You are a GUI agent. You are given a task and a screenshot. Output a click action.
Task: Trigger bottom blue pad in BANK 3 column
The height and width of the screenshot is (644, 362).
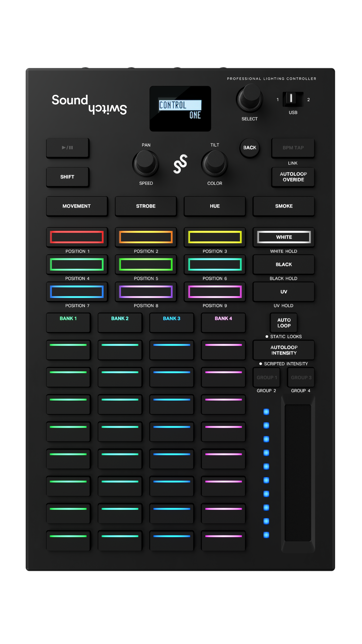click(x=172, y=541)
